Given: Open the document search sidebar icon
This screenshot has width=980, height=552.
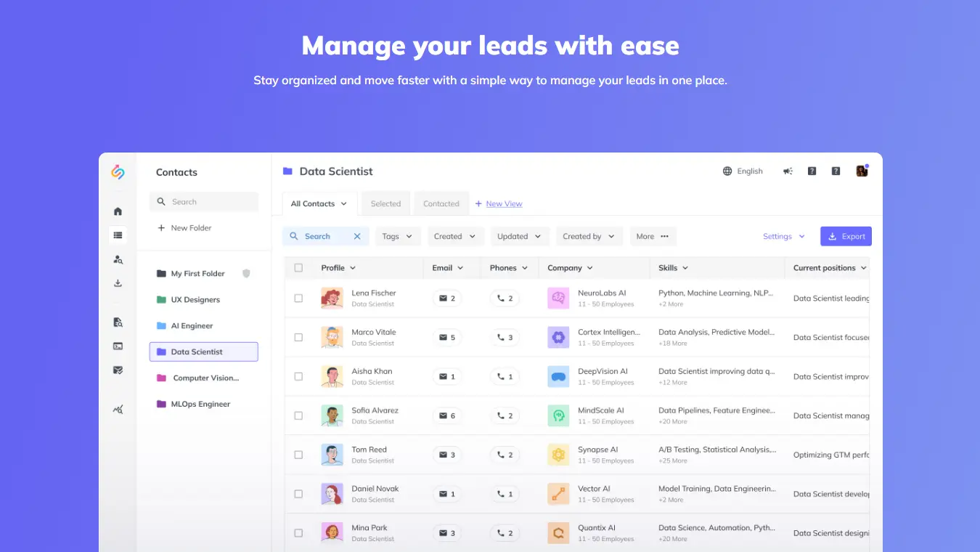Looking at the screenshot, I should click(x=118, y=322).
